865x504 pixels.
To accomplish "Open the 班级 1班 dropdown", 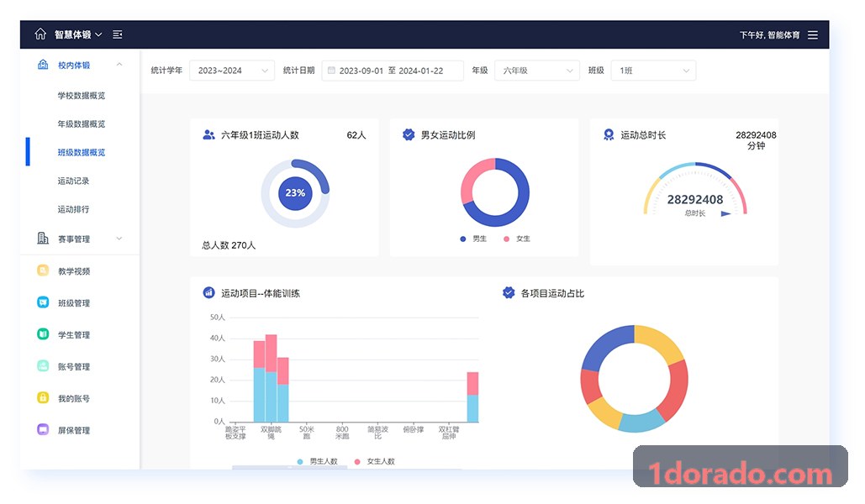I will 653,71.
